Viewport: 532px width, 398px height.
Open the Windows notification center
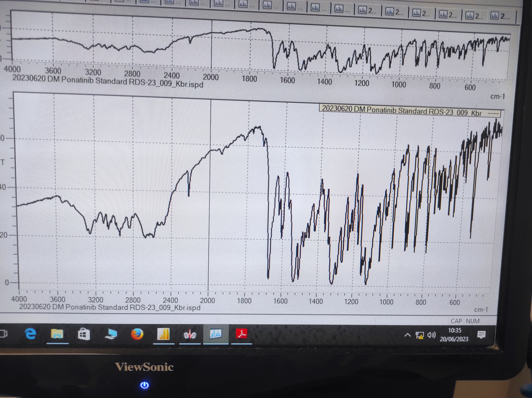click(481, 335)
